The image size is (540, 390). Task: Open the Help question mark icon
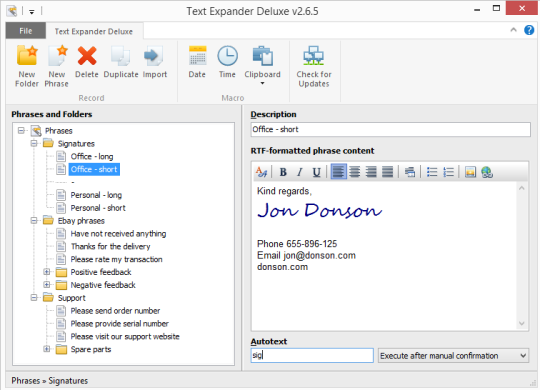529,30
